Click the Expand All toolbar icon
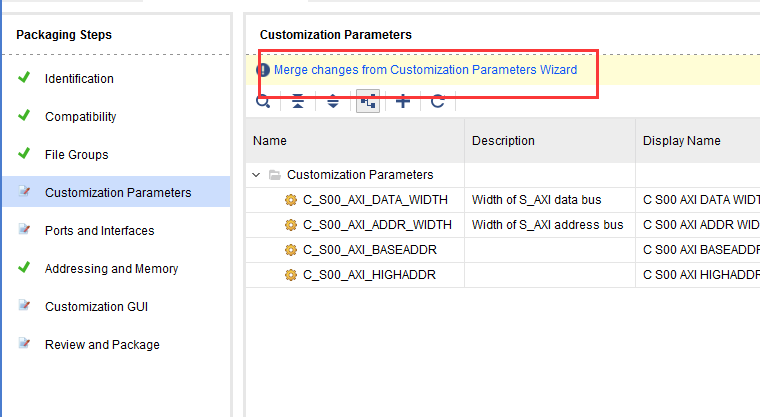760x417 pixels. point(333,101)
